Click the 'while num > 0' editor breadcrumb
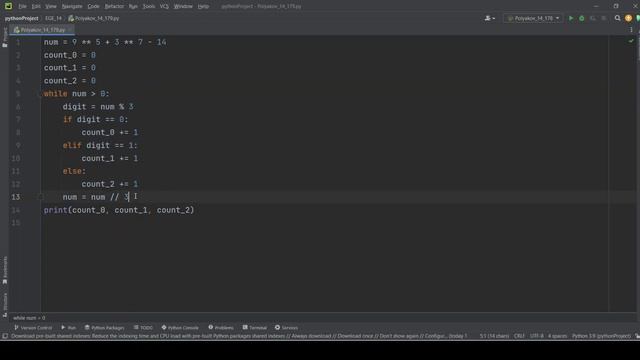 pos(29,318)
